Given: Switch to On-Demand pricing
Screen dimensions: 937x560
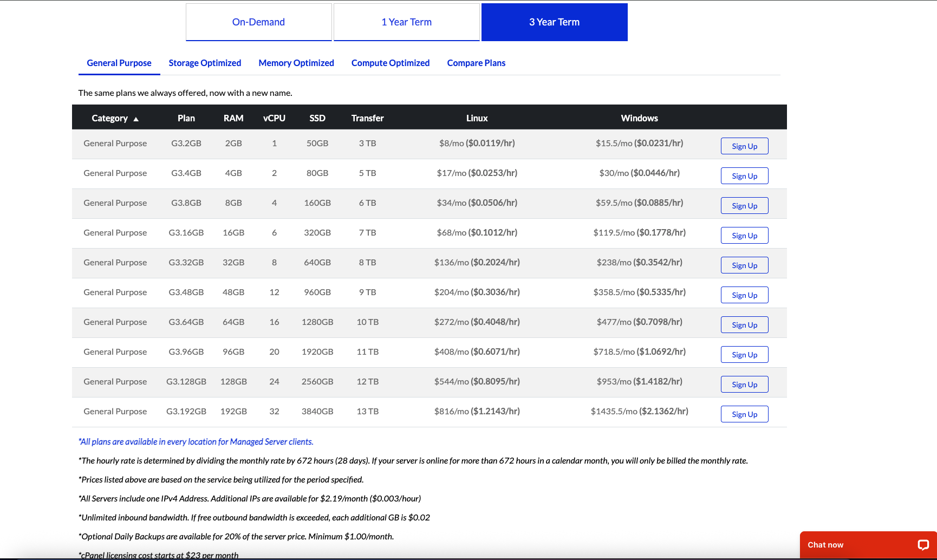Looking at the screenshot, I should [258, 22].
